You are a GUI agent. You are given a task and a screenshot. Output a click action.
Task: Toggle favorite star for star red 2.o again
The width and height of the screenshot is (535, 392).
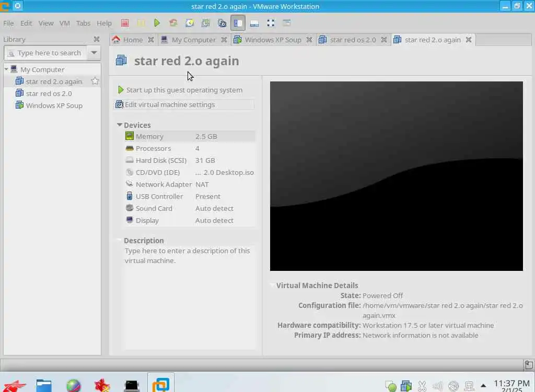tap(95, 81)
